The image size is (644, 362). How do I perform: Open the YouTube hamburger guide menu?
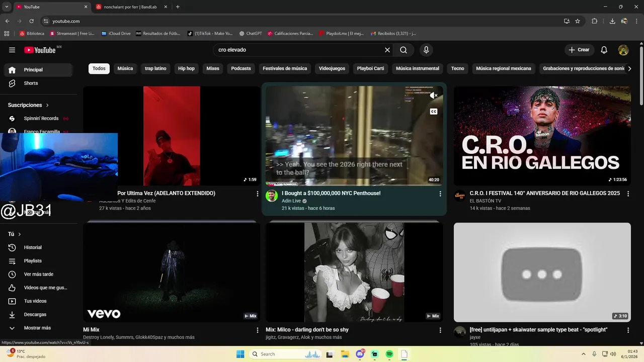[x=12, y=50]
